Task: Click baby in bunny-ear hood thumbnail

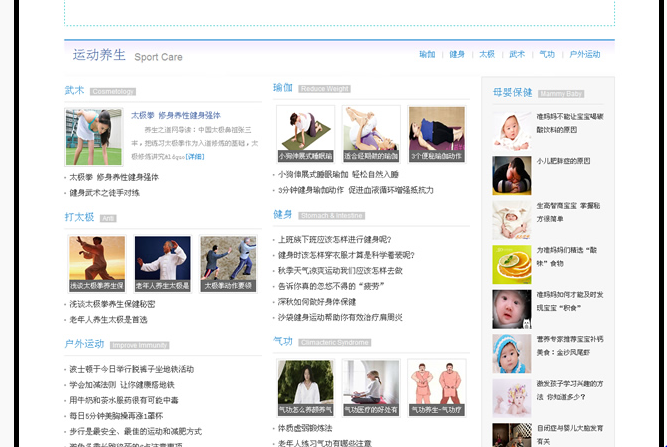Action: tap(512, 220)
